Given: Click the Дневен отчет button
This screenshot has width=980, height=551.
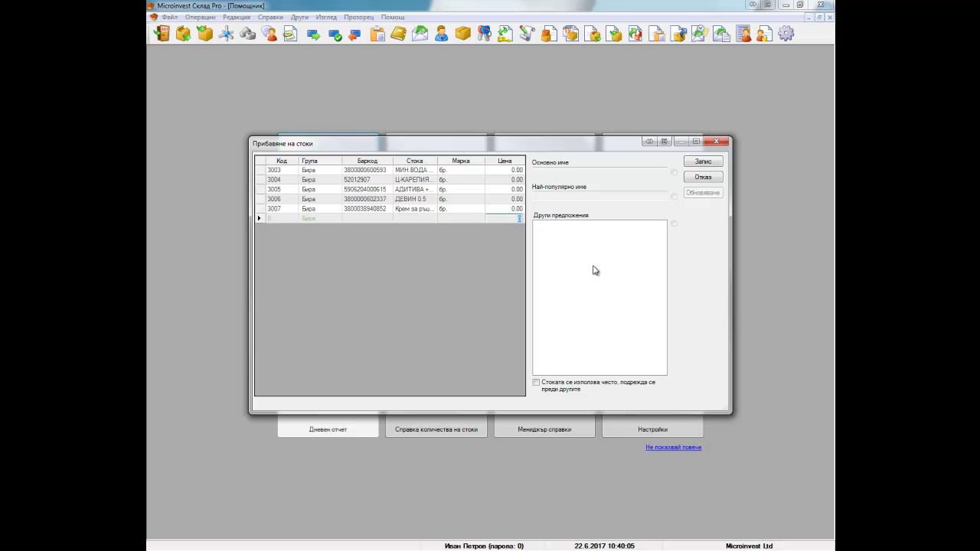Looking at the screenshot, I should [x=328, y=429].
